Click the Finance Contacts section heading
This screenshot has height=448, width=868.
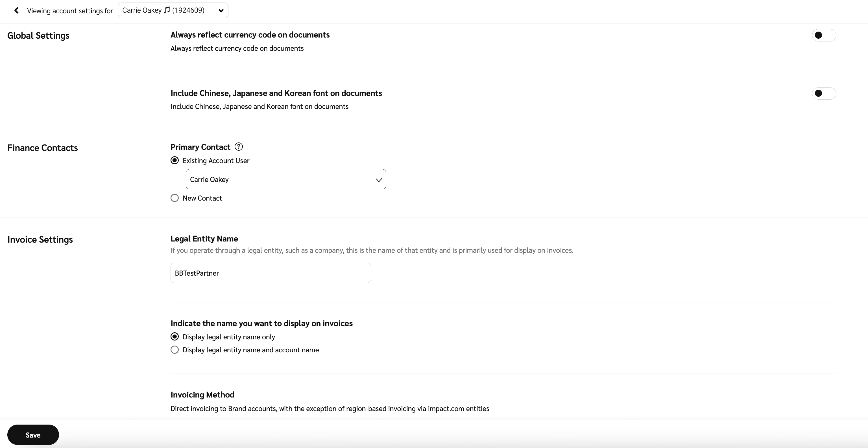point(42,148)
